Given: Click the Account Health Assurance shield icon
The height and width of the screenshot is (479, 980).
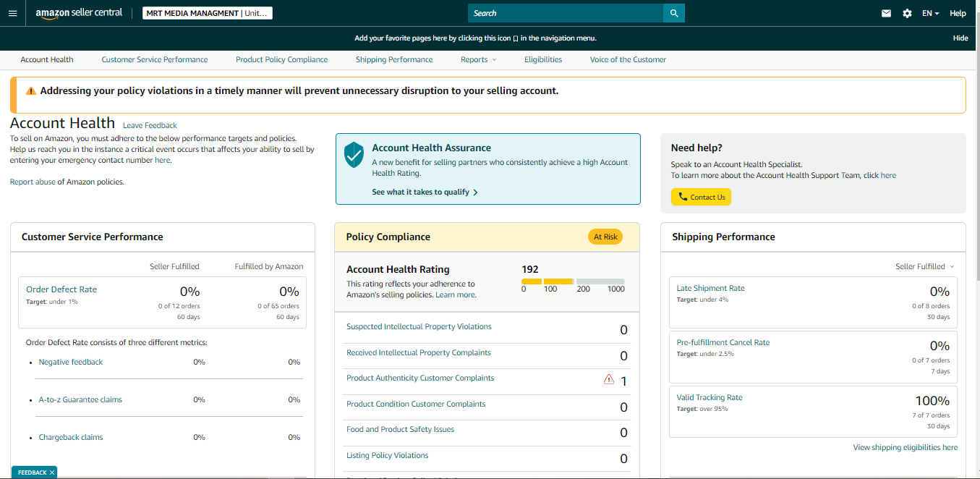Looking at the screenshot, I should (354, 155).
